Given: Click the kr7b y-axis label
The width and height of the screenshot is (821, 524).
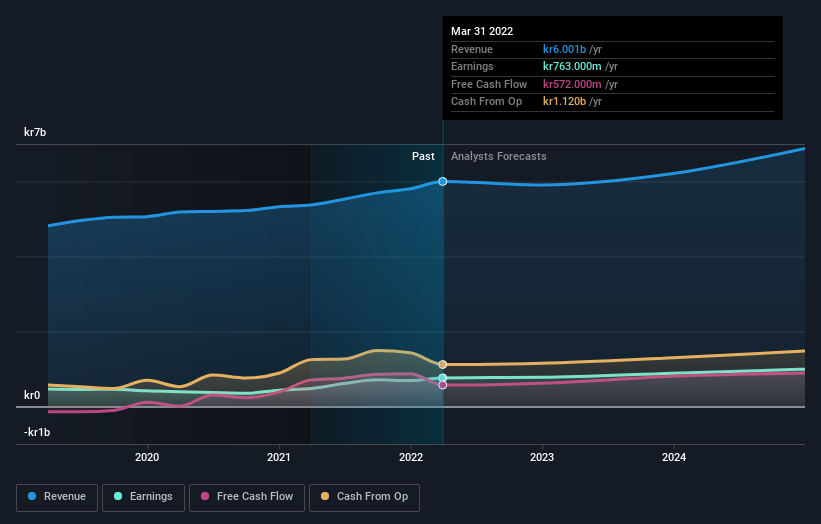Looking at the screenshot, I should click(x=35, y=132).
